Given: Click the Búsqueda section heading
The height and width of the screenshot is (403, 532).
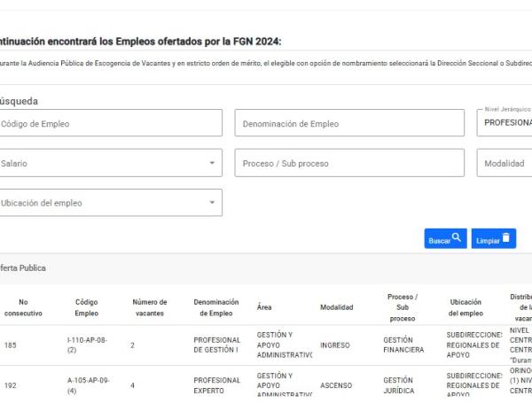Looking at the screenshot, I should click(x=19, y=101).
